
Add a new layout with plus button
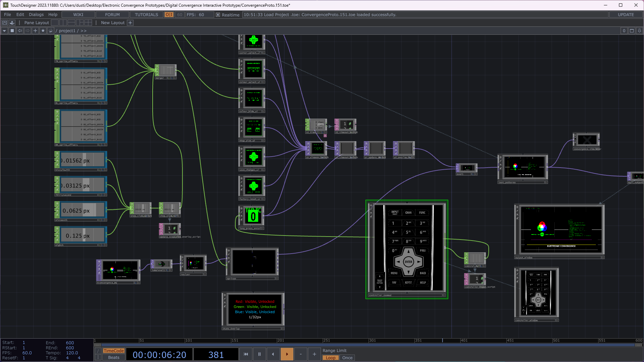130,23
